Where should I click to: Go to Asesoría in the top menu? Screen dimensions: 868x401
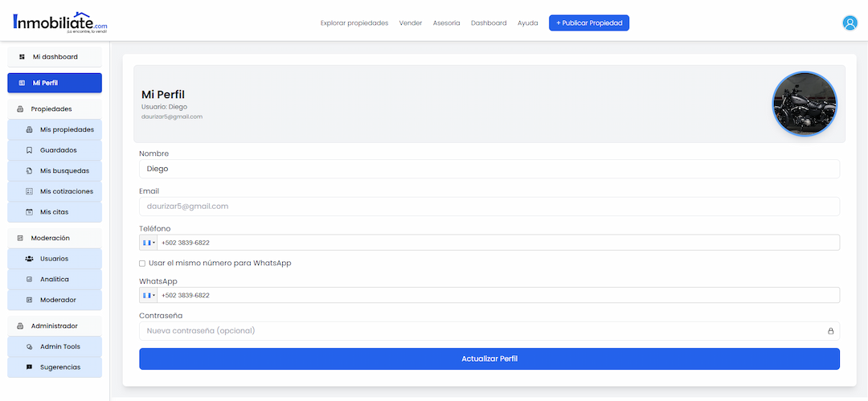446,23
